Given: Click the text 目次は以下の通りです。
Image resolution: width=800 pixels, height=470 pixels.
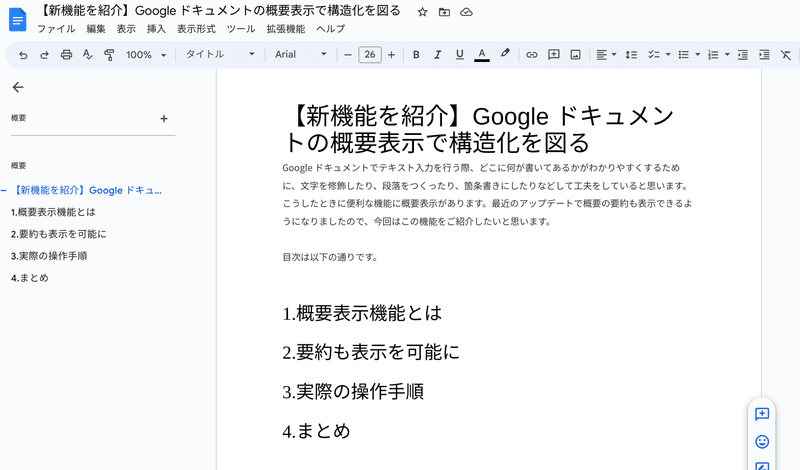Looking at the screenshot, I should pyautogui.click(x=331, y=257).
